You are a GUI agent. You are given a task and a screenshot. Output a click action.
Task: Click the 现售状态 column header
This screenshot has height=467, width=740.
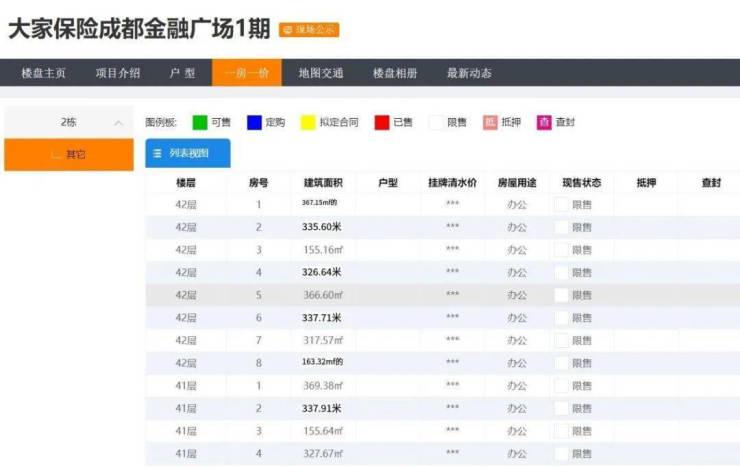click(x=582, y=183)
